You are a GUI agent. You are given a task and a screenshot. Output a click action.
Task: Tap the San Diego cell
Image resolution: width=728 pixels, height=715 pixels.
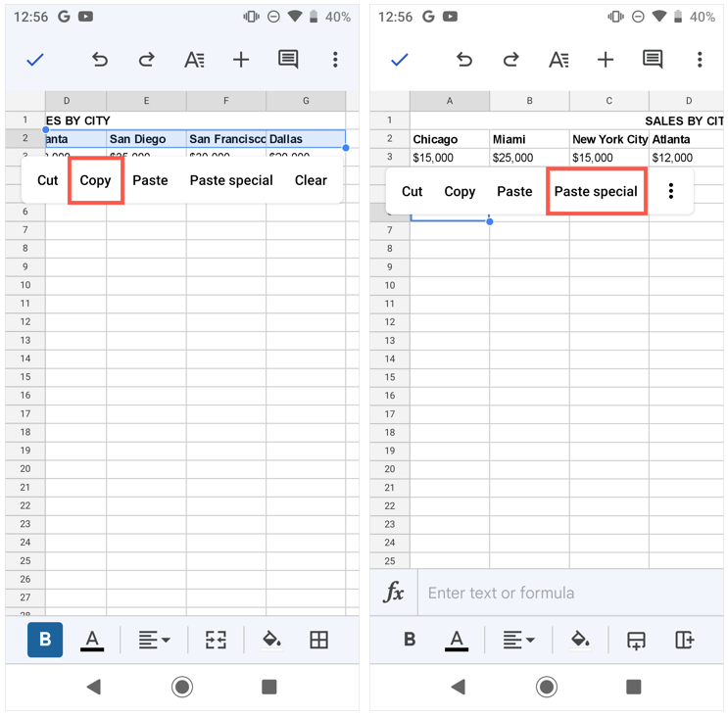pyautogui.click(x=146, y=139)
